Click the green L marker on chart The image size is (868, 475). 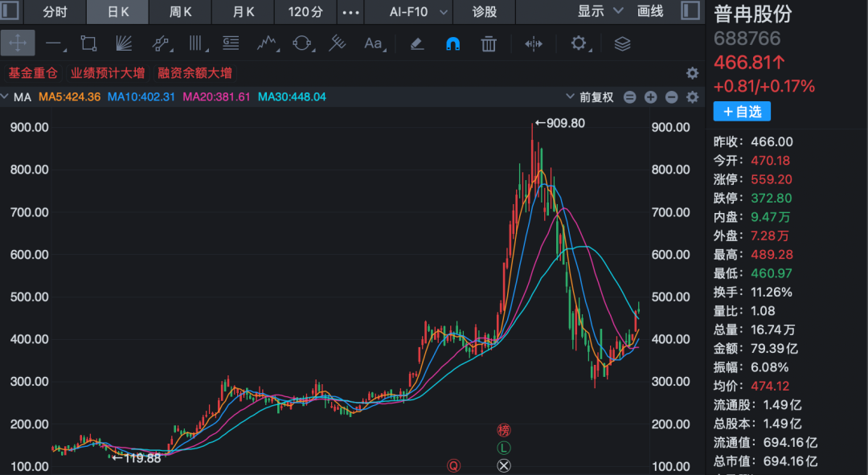point(503,448)
